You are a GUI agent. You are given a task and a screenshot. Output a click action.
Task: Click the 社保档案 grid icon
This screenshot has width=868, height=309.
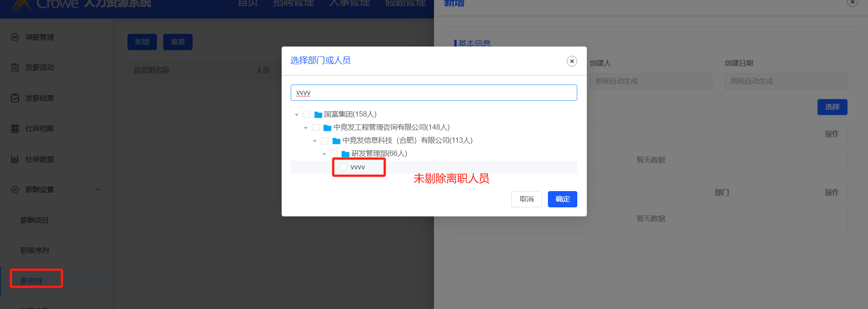[15, 129]
